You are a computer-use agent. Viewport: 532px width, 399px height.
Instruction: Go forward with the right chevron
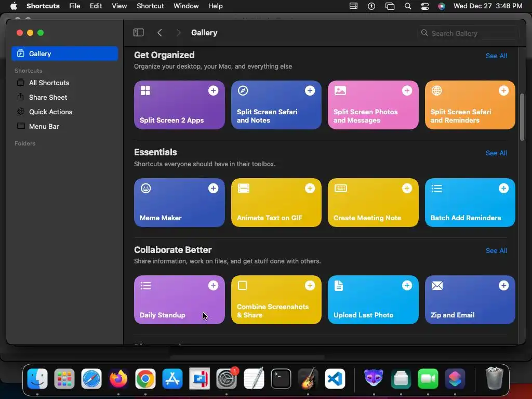pos(179,33)
